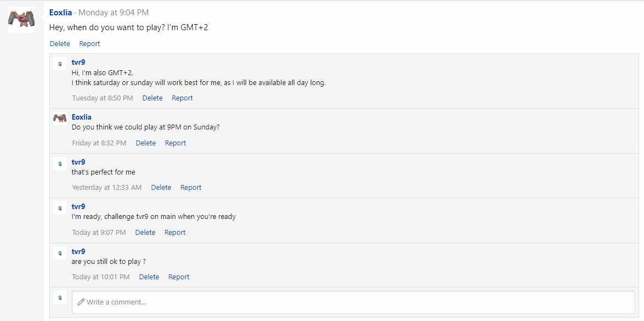This screenshot has width=644, height=321.
Task: Report the Today 9:07 PM comment
Action: 175,233
